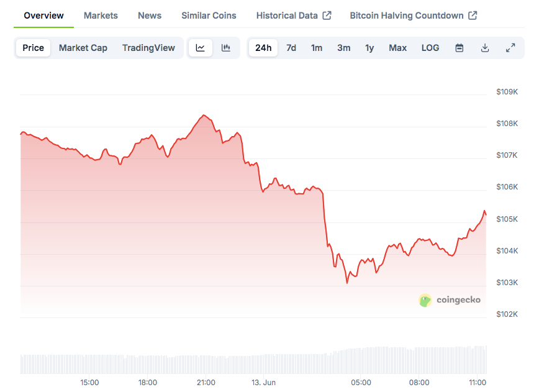Expand chart to fullscreen

(x=510, y=48)
